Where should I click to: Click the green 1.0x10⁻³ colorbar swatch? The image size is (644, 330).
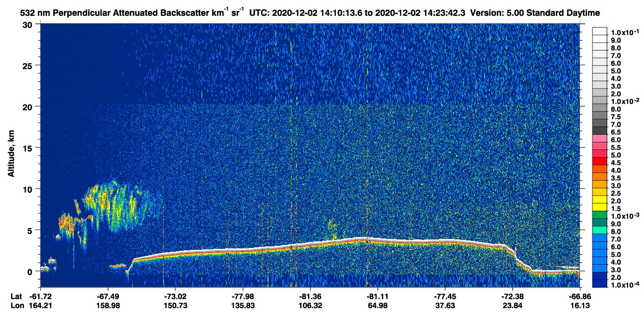click(599, 216)
